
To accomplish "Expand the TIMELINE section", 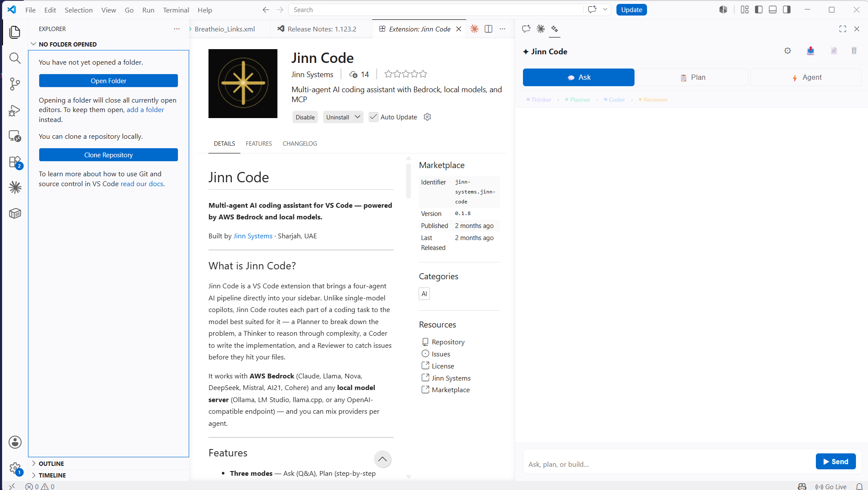I will click(x=109, y=475).
